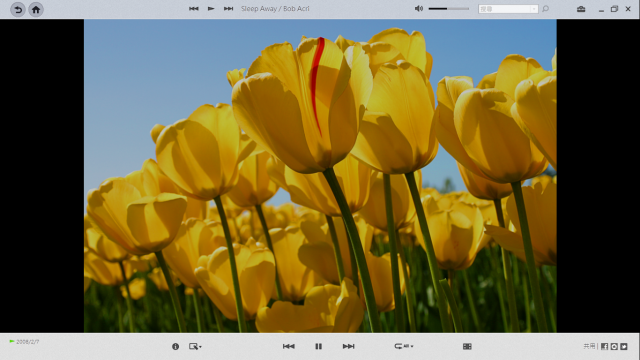
Task: Show the previous photo in slideshow
Action: [289, 347]
